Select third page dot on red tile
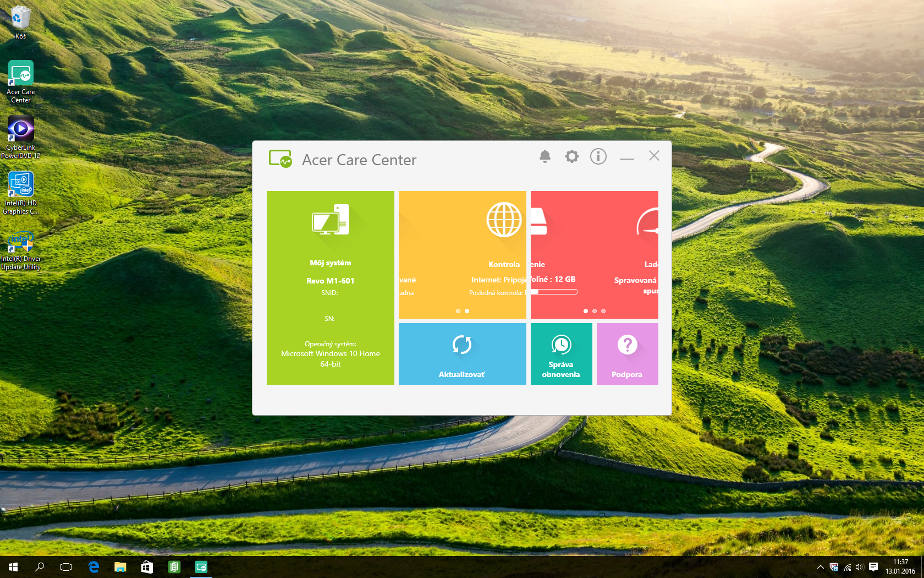 tap(603, 311)
